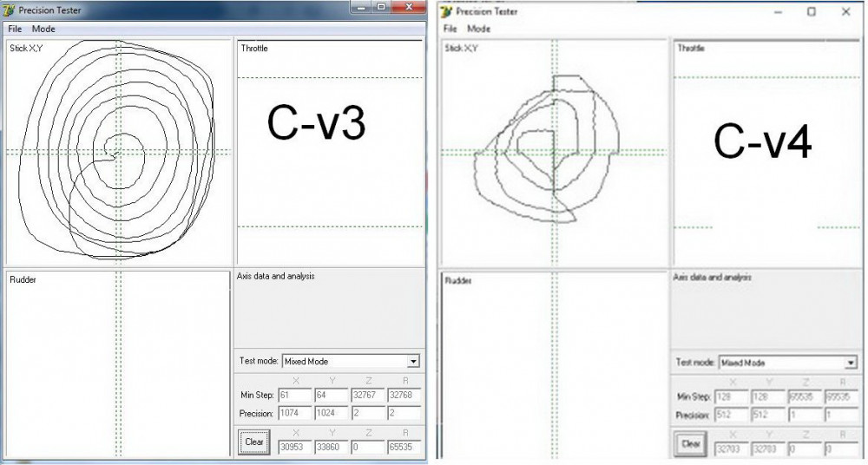This screenshot has height=465, width=868.
Task: Select the Min Step R field in the right window
Action: pyautogui.click(x=841, y=397)
